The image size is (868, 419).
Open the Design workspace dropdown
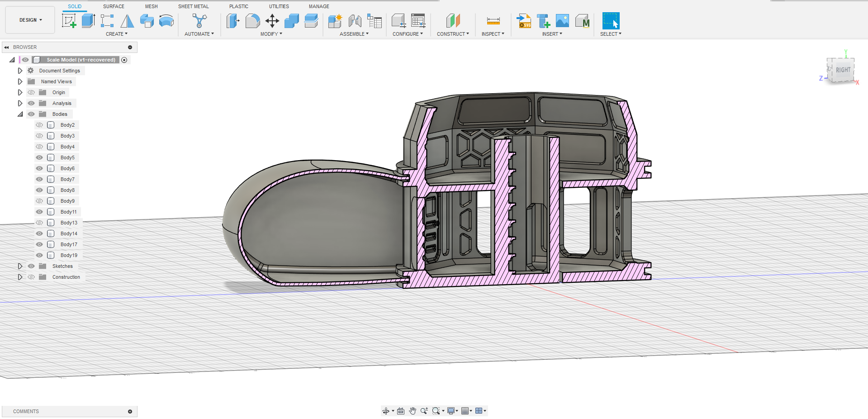pyautogui.click(x=30, y=20)
